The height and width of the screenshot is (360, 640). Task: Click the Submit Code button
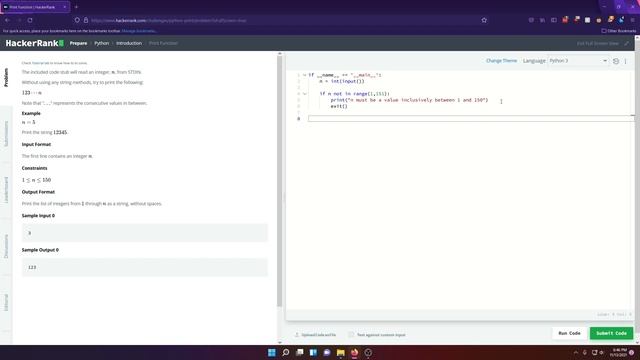point(611,333)
